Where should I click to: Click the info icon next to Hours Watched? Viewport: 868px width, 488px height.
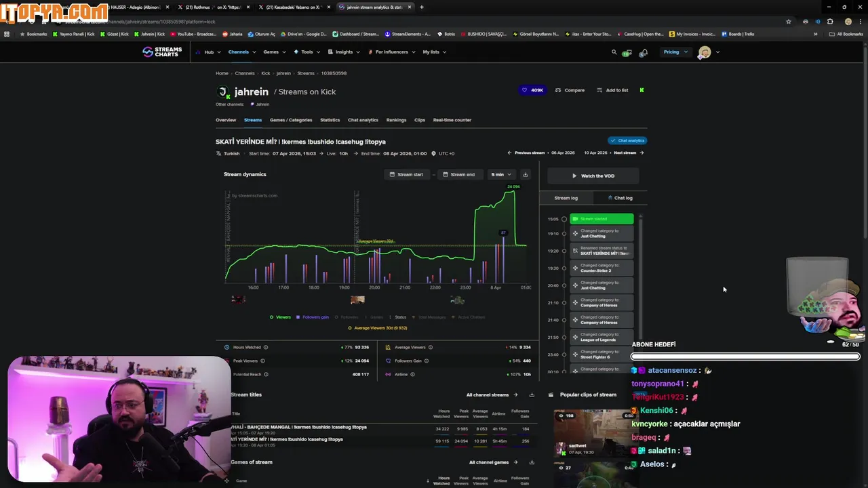coord(266,347)
